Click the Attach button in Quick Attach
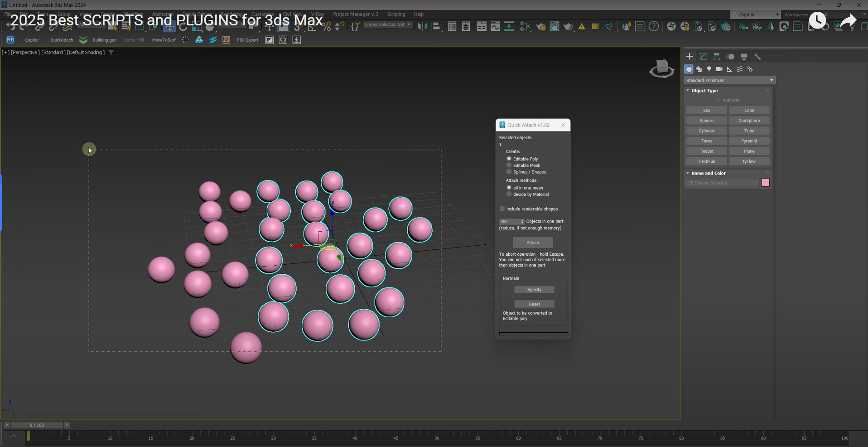868x447 pixels. point(533,243)
